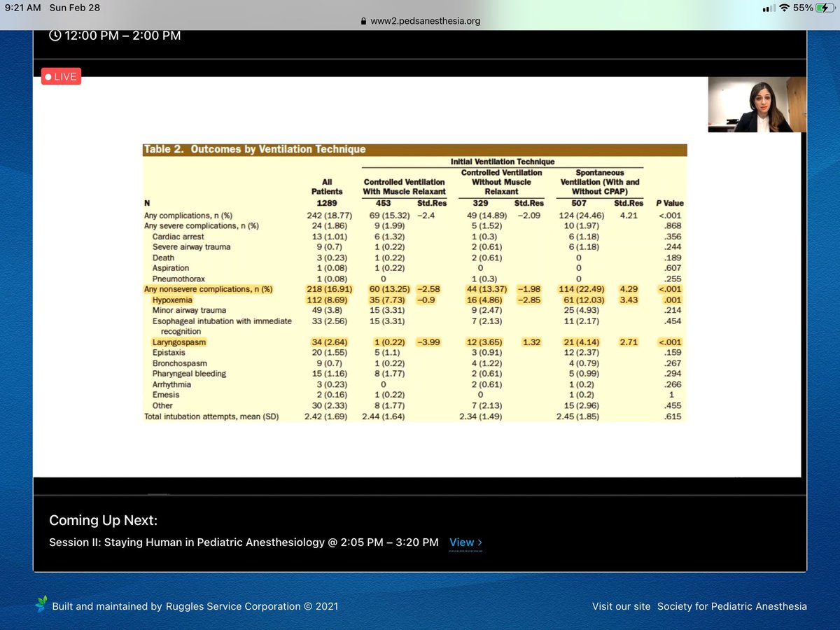Screen dimensions: 840x630
Task: Tap the Wi-Fi icon in status bar
Action: (x=785, y=8)
